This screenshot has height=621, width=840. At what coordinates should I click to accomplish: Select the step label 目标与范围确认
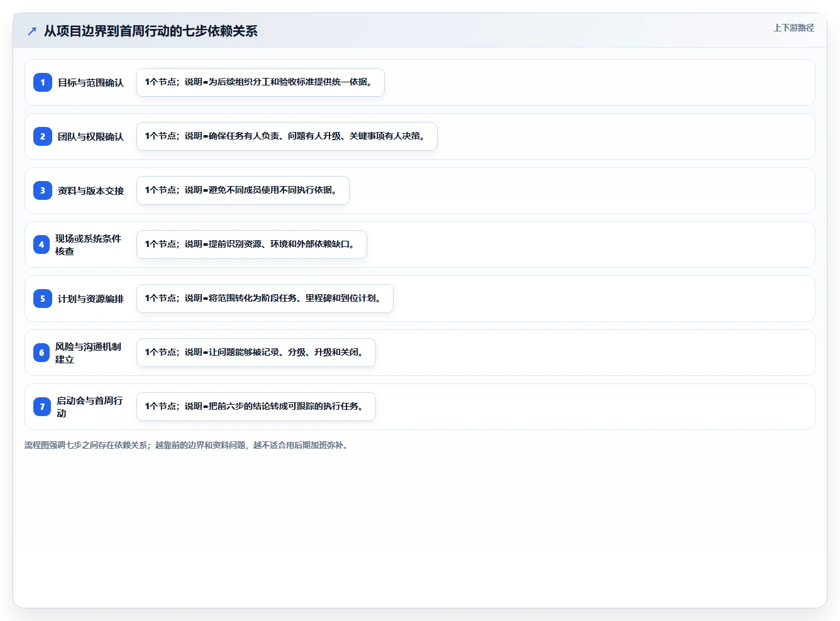pos(91,82)
